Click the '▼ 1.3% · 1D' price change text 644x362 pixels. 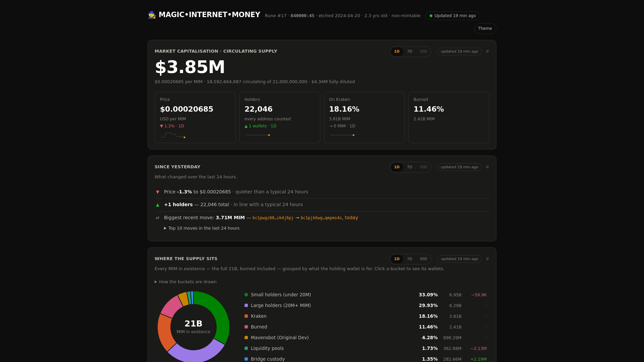point(172,126)
